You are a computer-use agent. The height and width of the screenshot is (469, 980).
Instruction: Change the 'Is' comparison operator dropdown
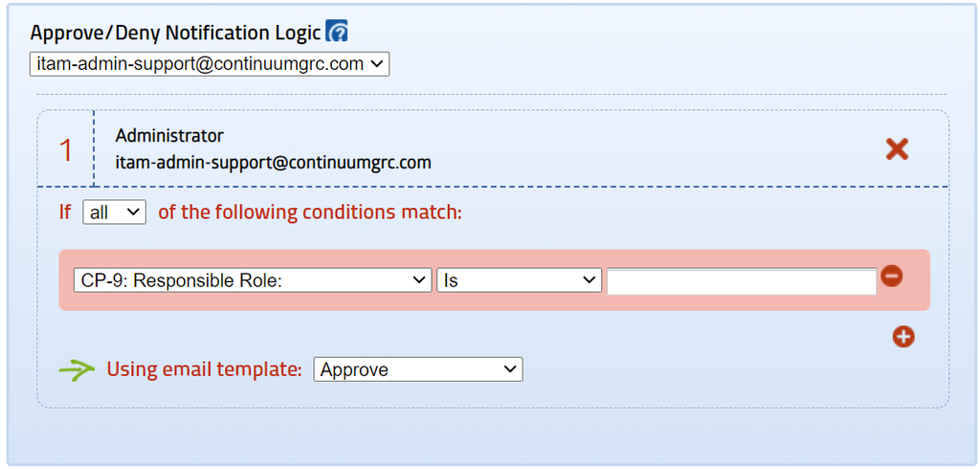coord(519,280)
